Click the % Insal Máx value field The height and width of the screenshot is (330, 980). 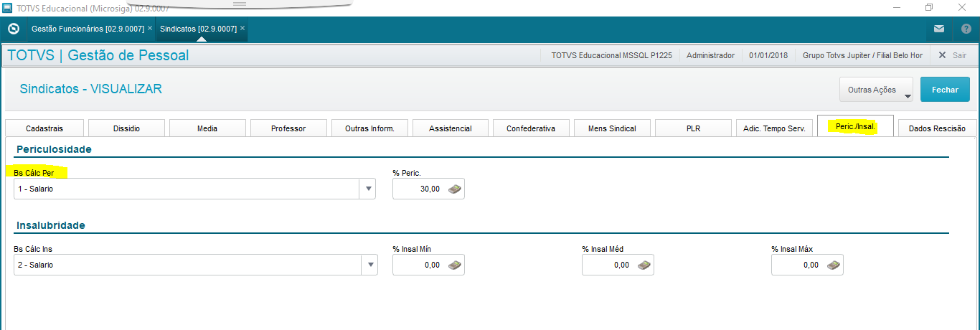tap(807, 265)
